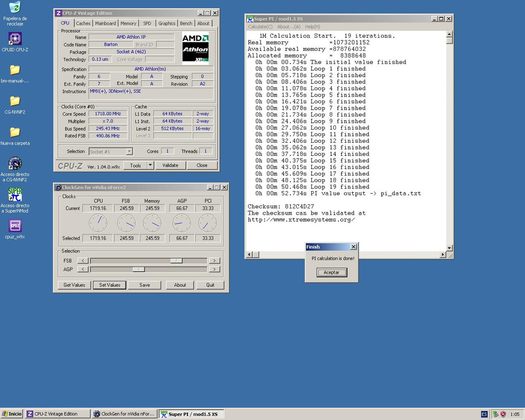Click the Rated FSB 490.86 MHz value
Screen dimensions: 525x420
108,136
